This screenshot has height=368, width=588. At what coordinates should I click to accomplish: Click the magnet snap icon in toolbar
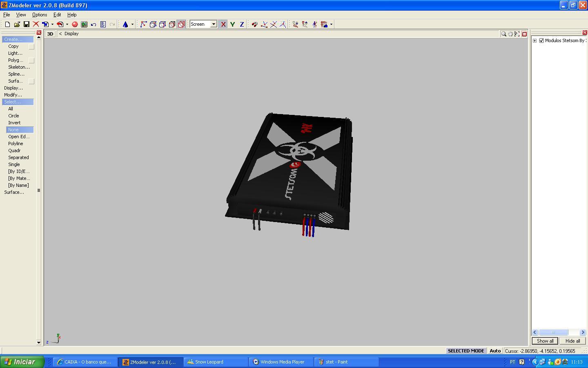click(254, 25)
